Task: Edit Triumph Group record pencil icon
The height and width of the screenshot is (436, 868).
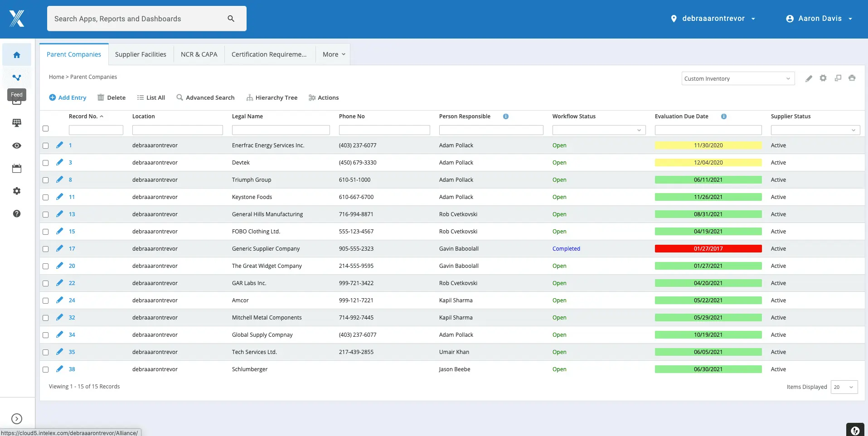Action: (59, 179)
